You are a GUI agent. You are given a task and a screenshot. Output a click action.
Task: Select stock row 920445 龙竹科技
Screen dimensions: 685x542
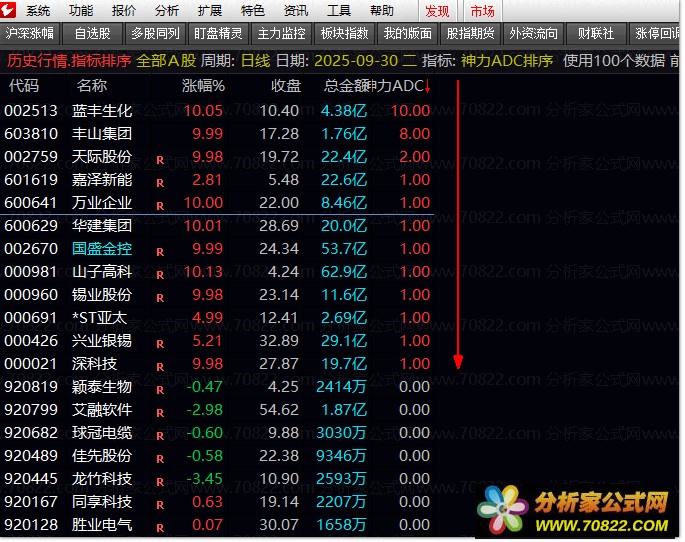pyautogui.click(x=217, y=479)
